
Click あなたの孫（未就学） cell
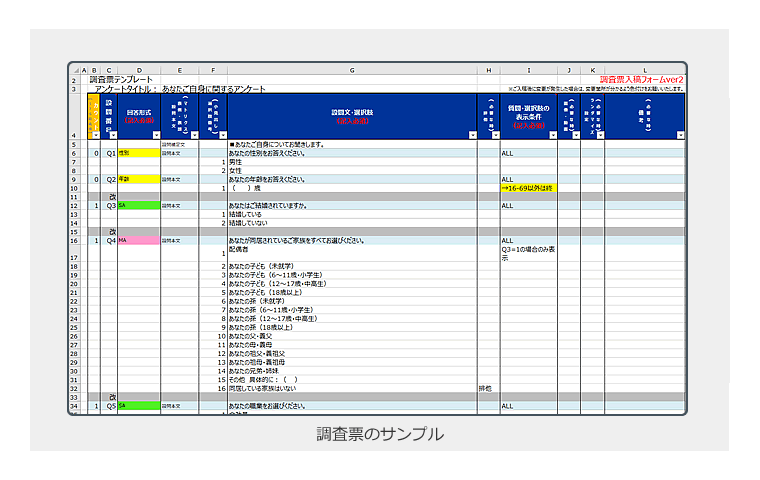point(352,301)
